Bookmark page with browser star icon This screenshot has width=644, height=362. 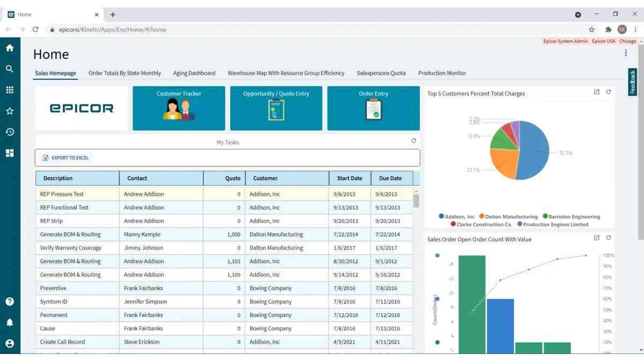click(592, 29)
